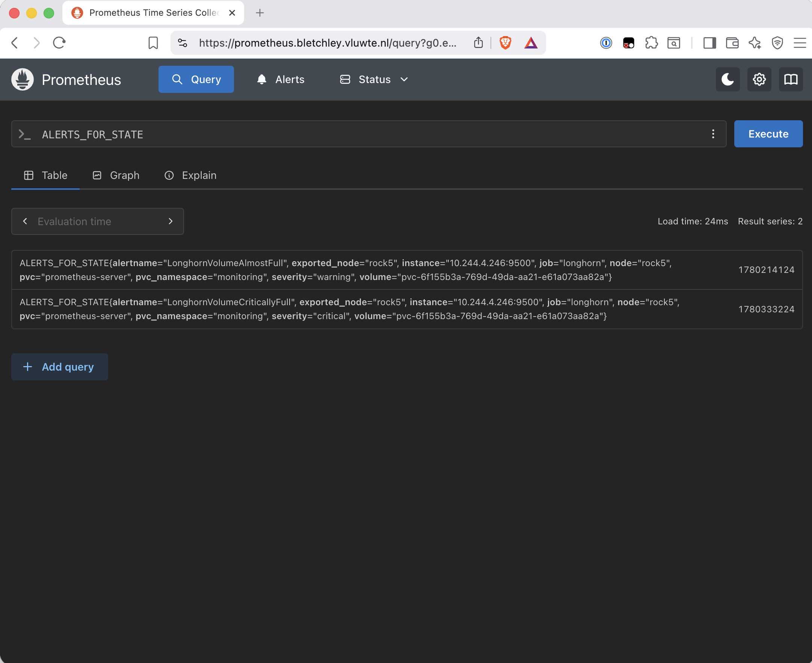Select the LonghornVolumeCriticallyFull result row
Viewport: 812px width, 663px height.
[407, 309]
